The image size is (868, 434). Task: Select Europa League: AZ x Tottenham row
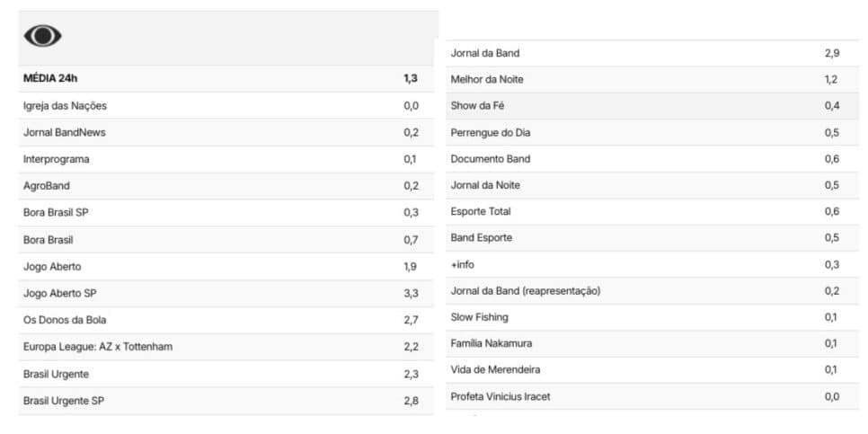tap(226, 347)
